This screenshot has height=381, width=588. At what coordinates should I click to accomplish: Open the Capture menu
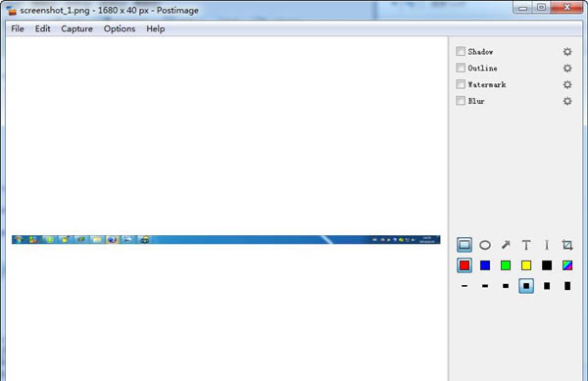click(76, 28)
